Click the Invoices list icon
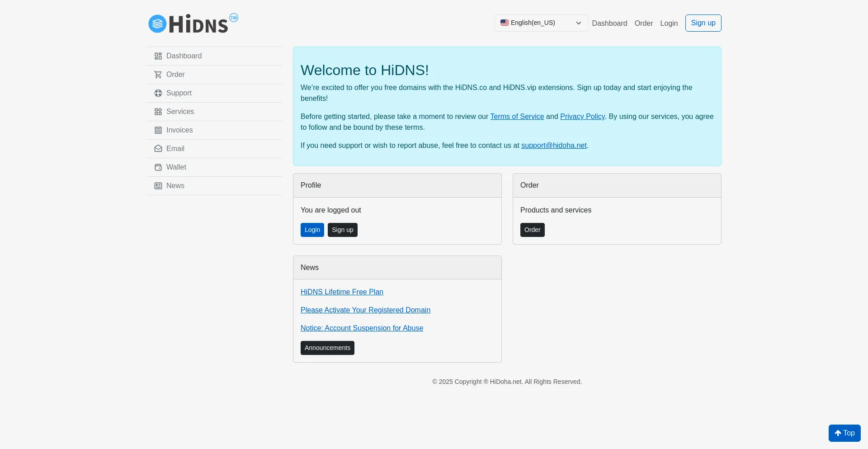 (x=158, y=130)
